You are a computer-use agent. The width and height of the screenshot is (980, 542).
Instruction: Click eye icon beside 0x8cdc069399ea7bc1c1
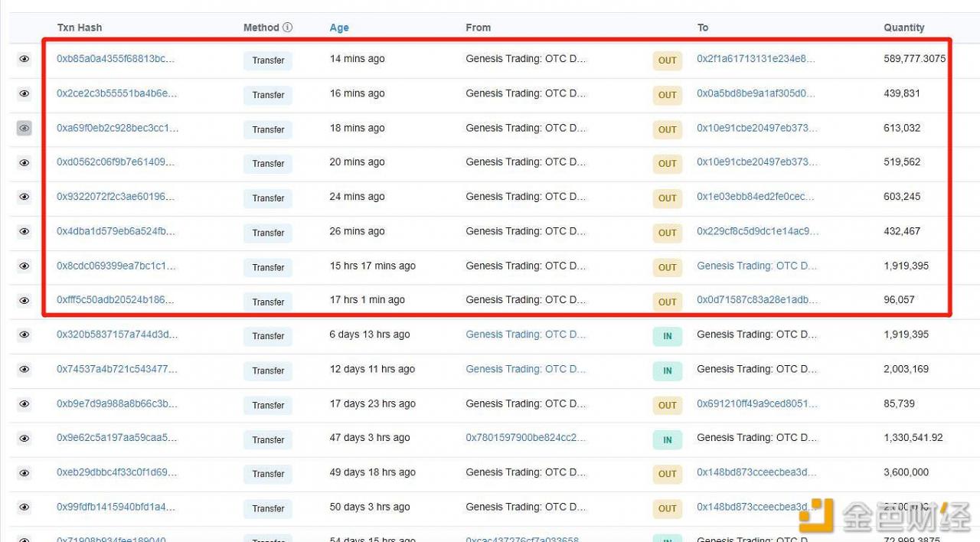coord(24,266)
